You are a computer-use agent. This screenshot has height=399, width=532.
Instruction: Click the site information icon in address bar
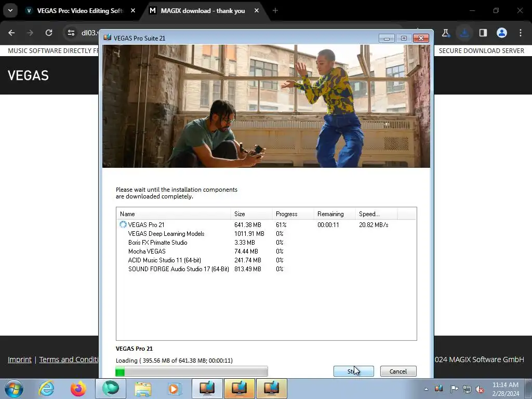point(71,33)
